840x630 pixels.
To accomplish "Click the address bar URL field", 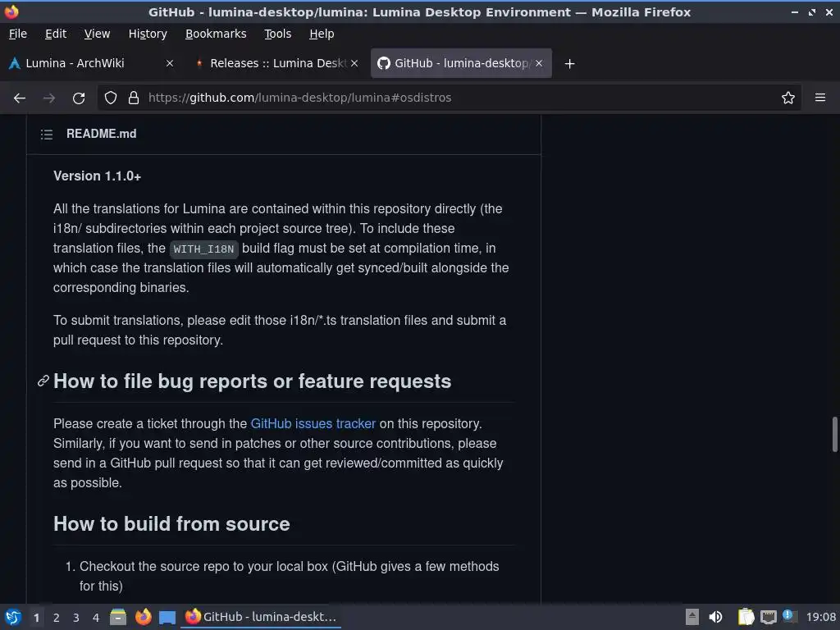I will click(449, 98).
